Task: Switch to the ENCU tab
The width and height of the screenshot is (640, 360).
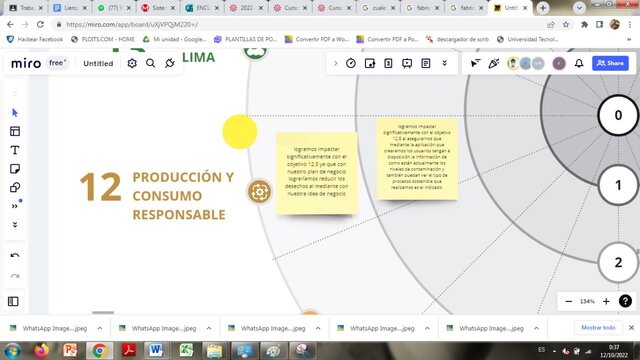Action: click(202, 8)
